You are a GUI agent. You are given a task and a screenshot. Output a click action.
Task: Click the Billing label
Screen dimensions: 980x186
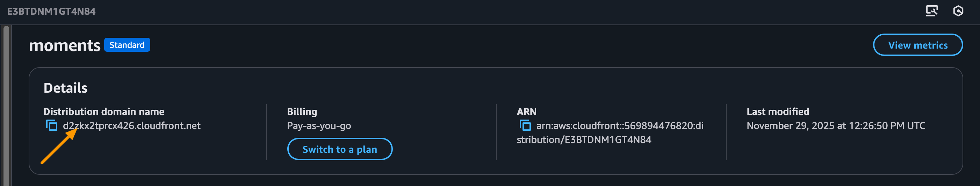pos(302,112)
